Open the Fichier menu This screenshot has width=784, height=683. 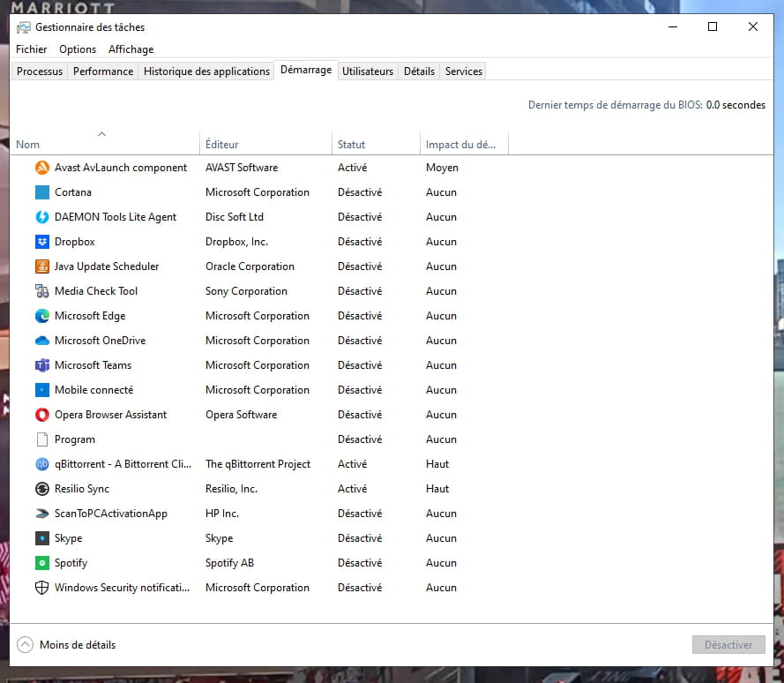32,49
